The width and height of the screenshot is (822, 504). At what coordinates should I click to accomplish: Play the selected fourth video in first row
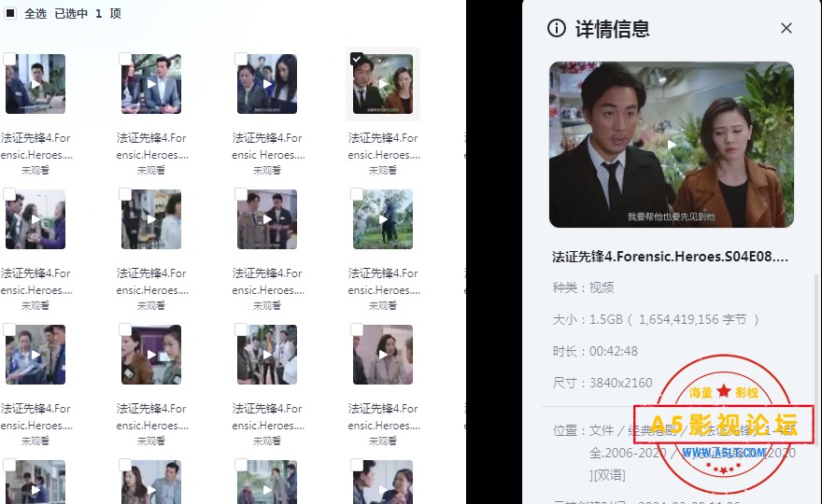coord(383,84)
